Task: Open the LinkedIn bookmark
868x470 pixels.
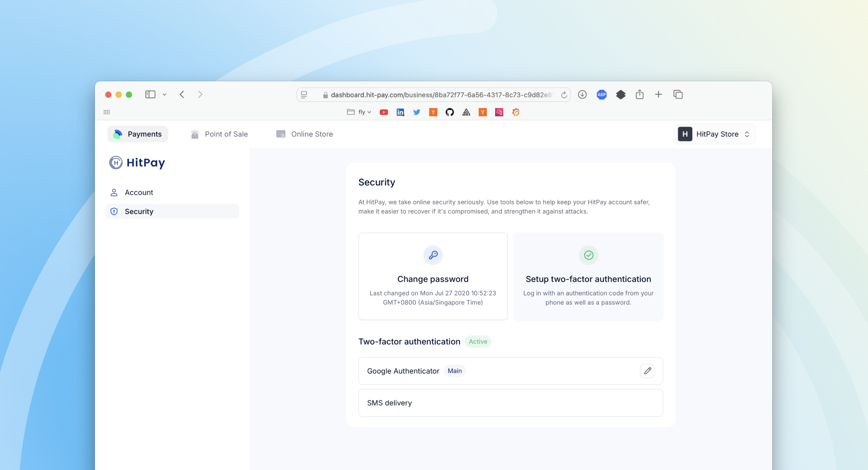Action: coord(400,112)
